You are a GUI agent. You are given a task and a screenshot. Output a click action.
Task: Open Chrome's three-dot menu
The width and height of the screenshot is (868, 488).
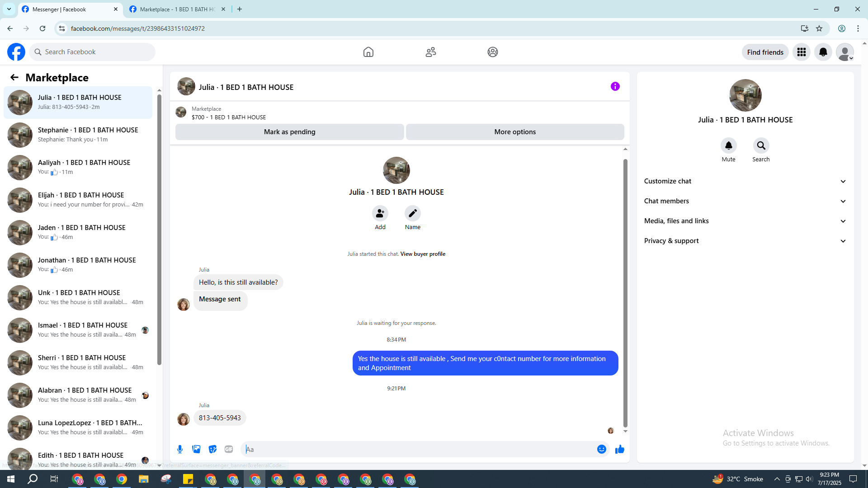tap(858, 28)
